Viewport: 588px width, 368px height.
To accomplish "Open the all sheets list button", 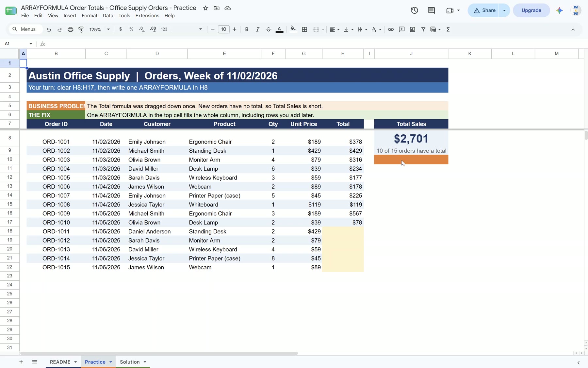I will [35, 362].
